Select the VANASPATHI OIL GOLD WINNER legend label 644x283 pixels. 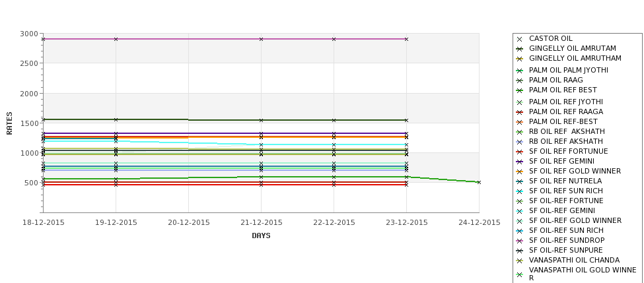(583, 274)
